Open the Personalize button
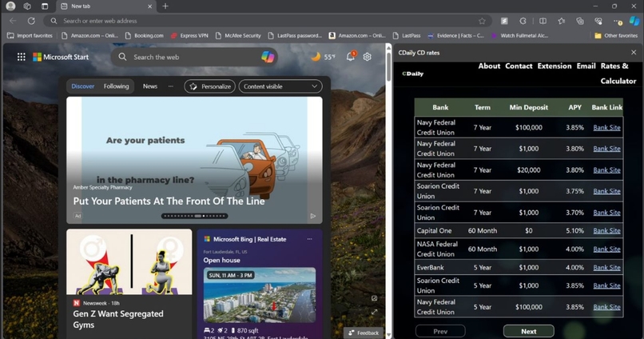 pyautogui.click(x=210, y=86)
